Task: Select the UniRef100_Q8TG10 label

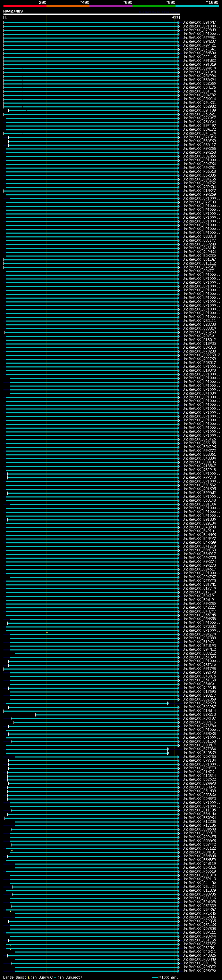Action: click(x=199, y=665)
